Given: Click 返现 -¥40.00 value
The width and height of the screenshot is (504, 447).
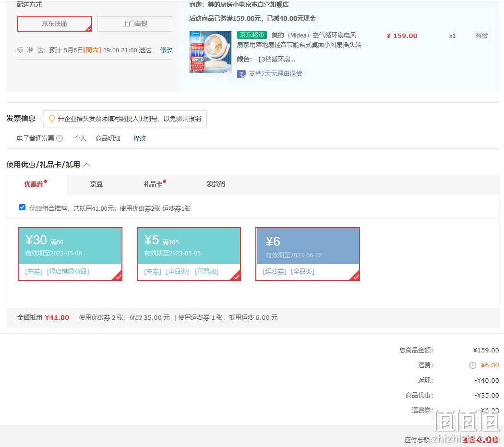Looking at the screenshot, I should click(486, 380).
